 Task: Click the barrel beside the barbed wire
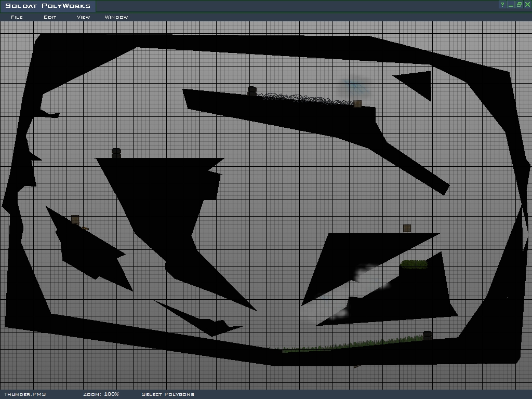coord(252,91)
